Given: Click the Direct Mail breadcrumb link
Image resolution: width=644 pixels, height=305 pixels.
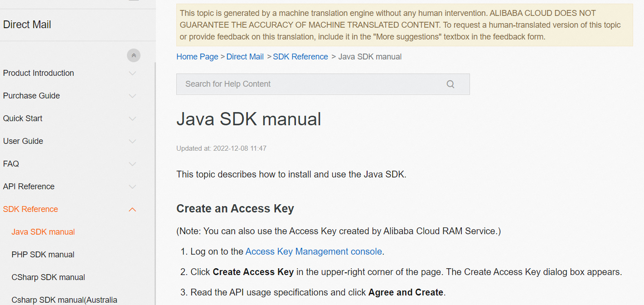Looking at the screenshot, I should (x=245, y=57).
